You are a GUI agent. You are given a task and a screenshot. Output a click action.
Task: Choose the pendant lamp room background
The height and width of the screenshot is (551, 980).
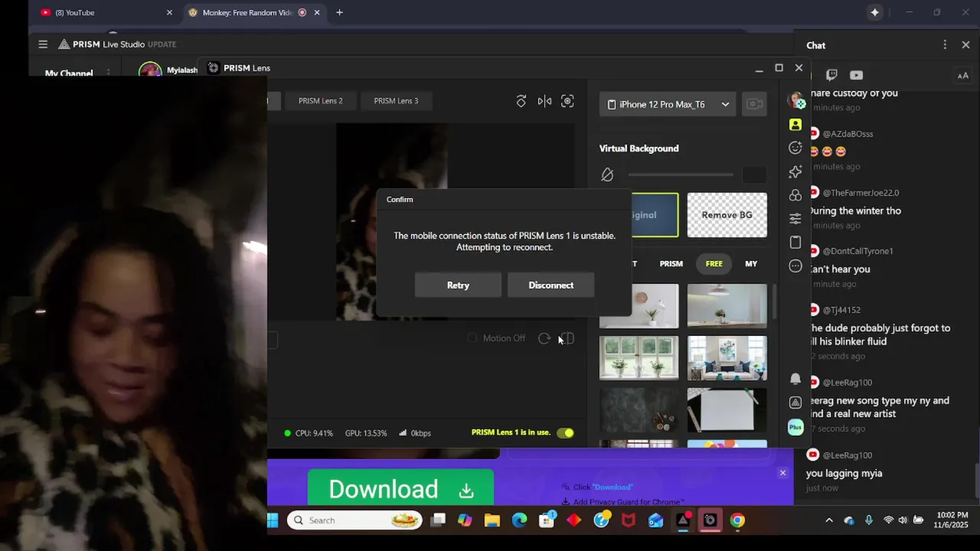[727, 305]
